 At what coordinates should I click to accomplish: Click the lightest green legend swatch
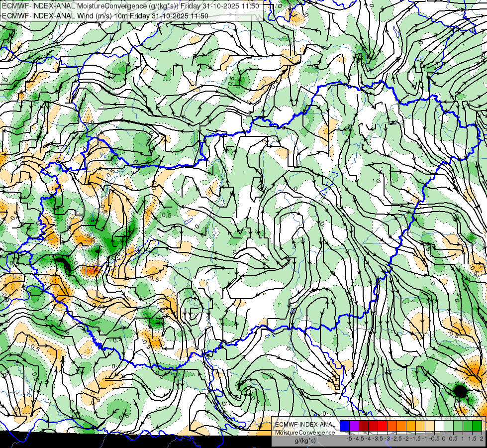coord(449,426)
